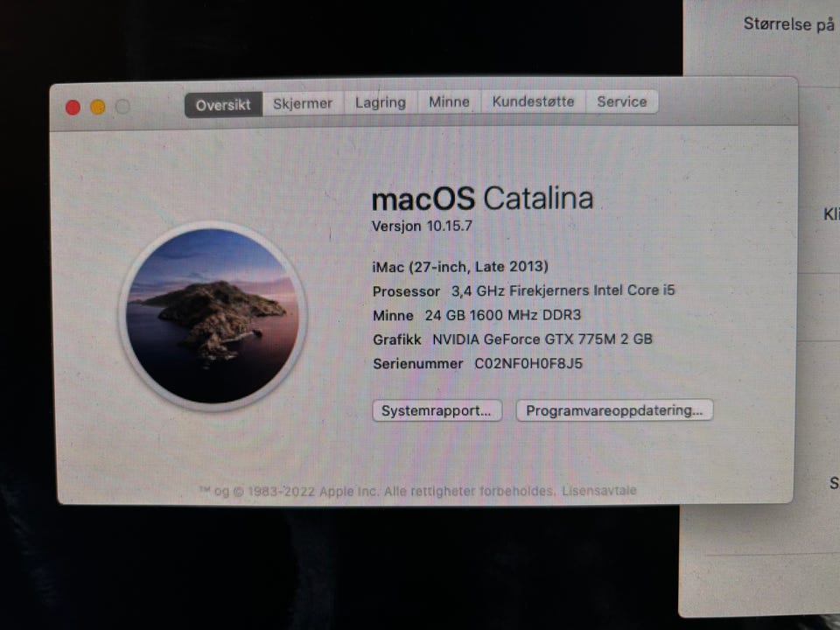Click serial number C02NF0H0F8J5

pyautogui.click(x=528, y=364)
